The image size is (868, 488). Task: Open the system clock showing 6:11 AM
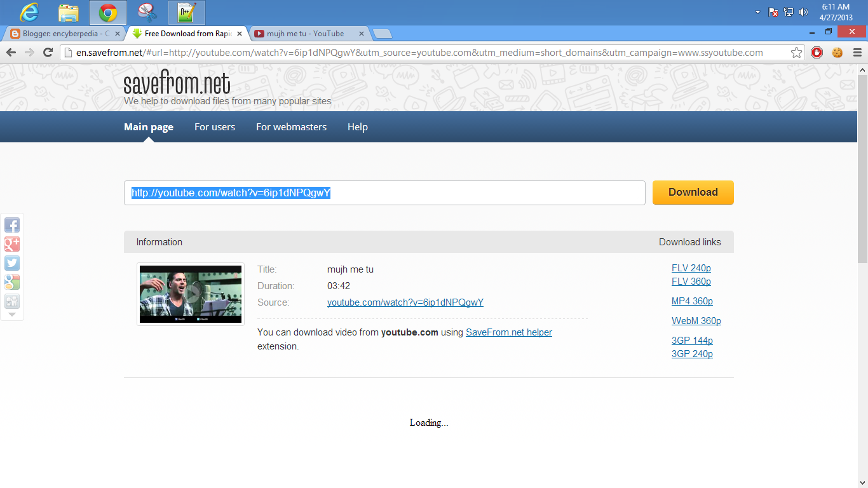pyautogui.click(x=836, y=12)
